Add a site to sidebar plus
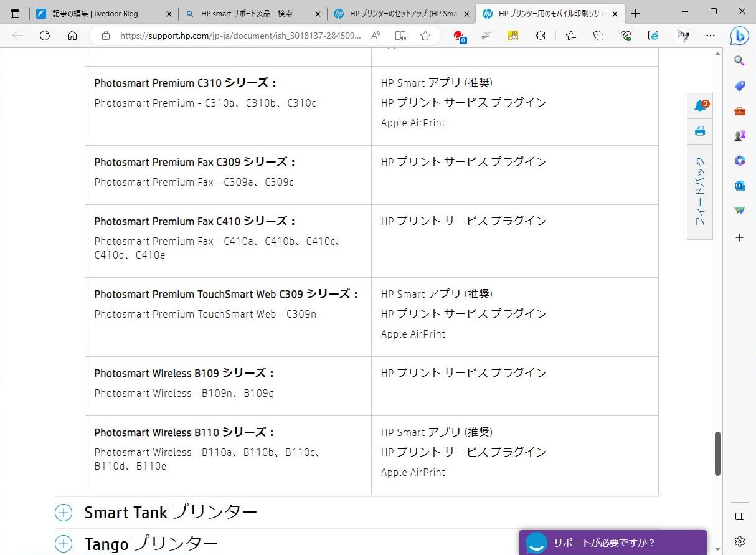The height and width of the screenshot is (555, 756). pos(740,237)
